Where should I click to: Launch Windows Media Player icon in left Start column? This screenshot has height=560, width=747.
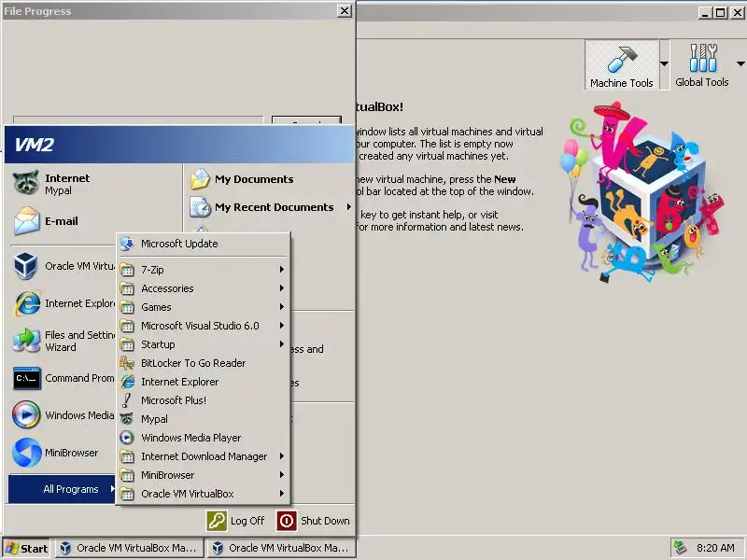click(26, 414)
